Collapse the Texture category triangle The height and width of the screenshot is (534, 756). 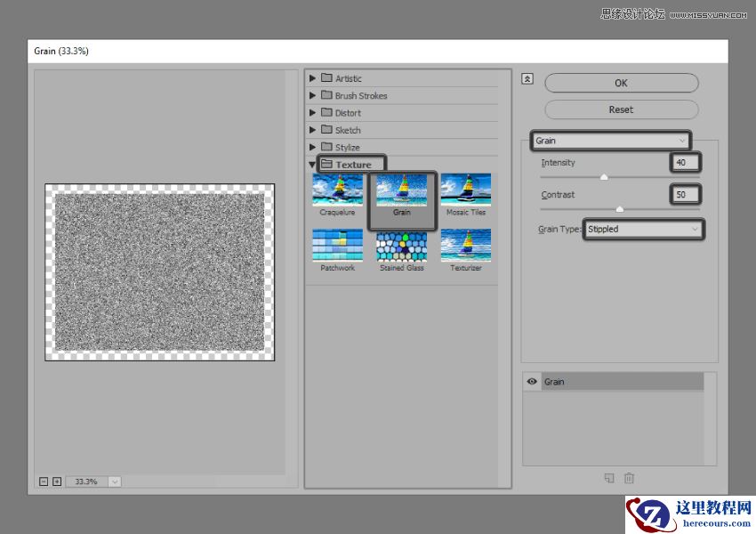tap(312, 165)
